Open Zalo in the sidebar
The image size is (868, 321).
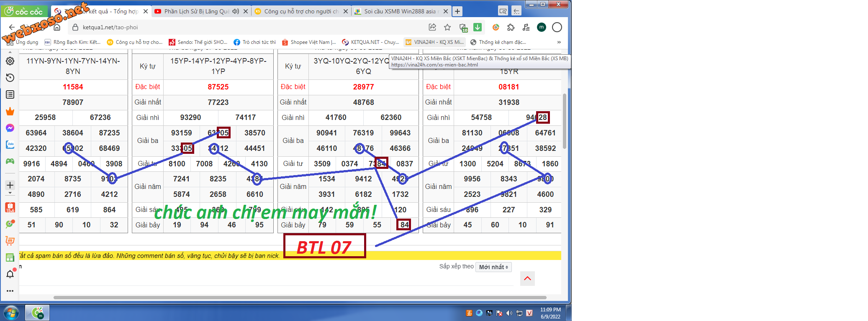[10, 145]
